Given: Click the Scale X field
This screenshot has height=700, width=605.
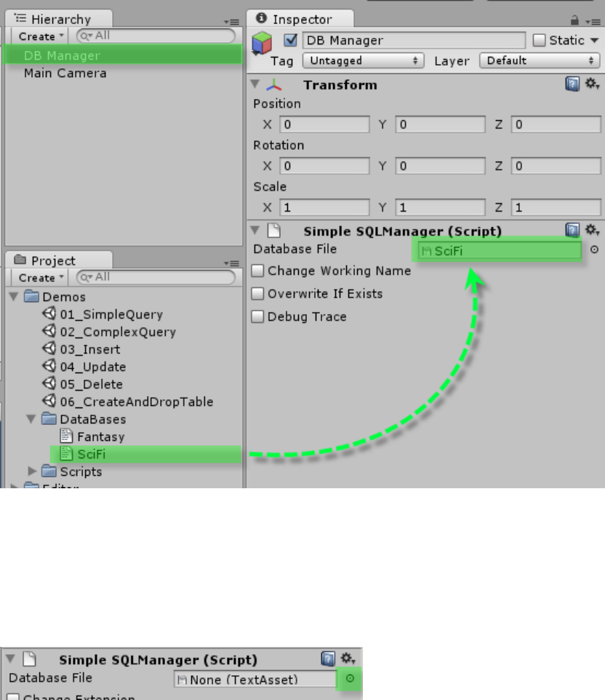Looking at the screenshot, I should [324, 207].
